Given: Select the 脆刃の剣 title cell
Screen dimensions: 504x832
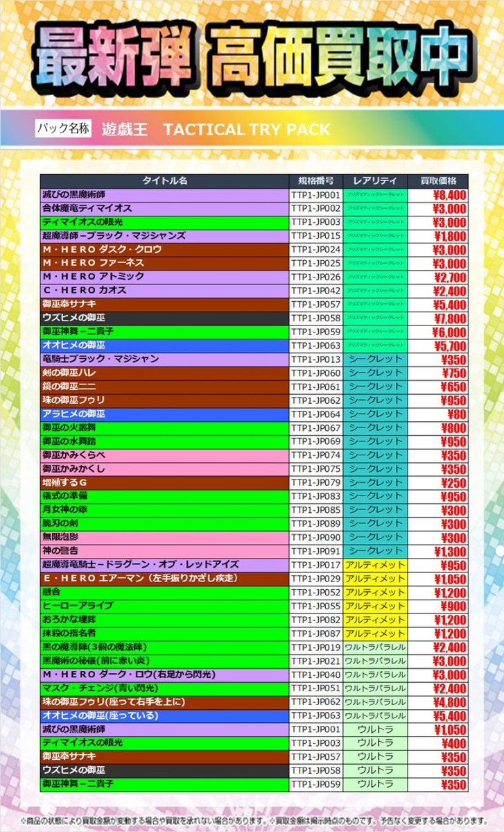Looking at the screenshot, I should coord(164,524).
